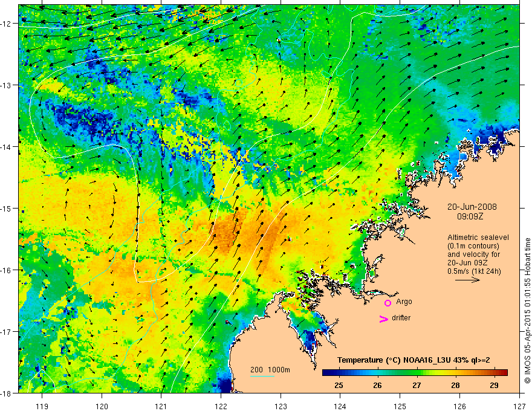Click the 'drifter' legend label
Viewport: 532px width, 411px height.
tap(401, 318)
